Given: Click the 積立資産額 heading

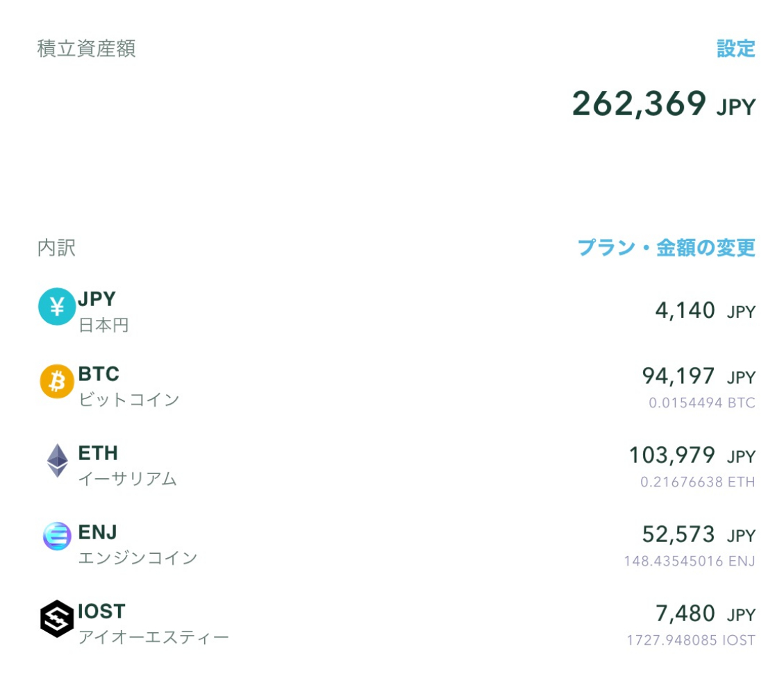Looking at the screenshot, I should 86,49.
